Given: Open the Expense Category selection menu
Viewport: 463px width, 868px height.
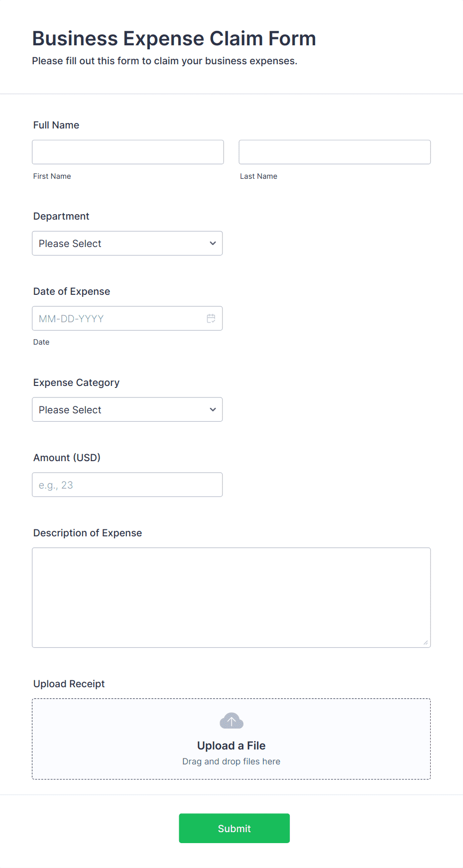Looking at the screenshot, I should pyautogui.click(x=127, y=409).
